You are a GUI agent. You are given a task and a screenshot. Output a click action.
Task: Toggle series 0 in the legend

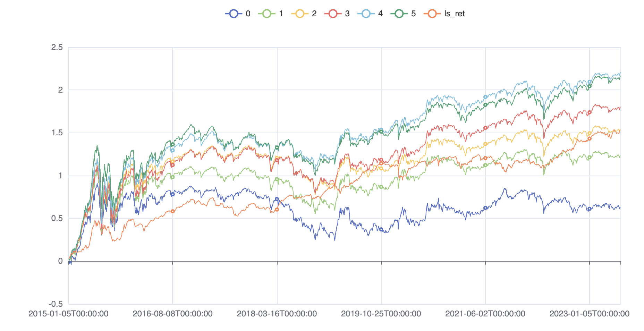point(238,14)
